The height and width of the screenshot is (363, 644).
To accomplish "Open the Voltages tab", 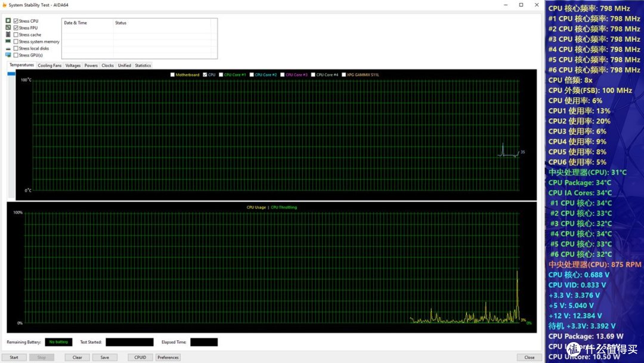I will coord(73,65).
